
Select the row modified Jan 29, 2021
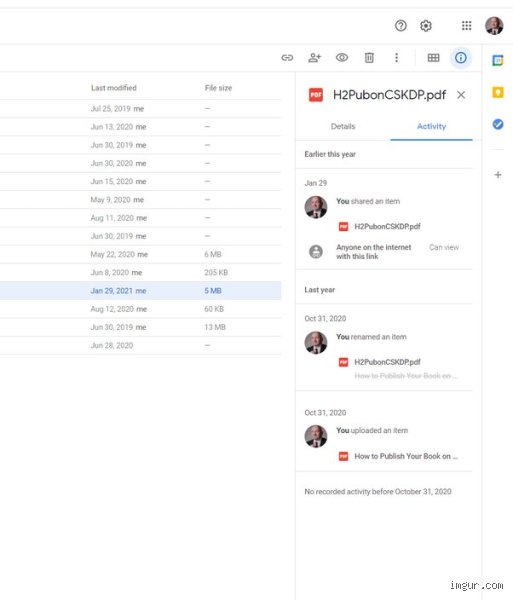click(140, 291)
